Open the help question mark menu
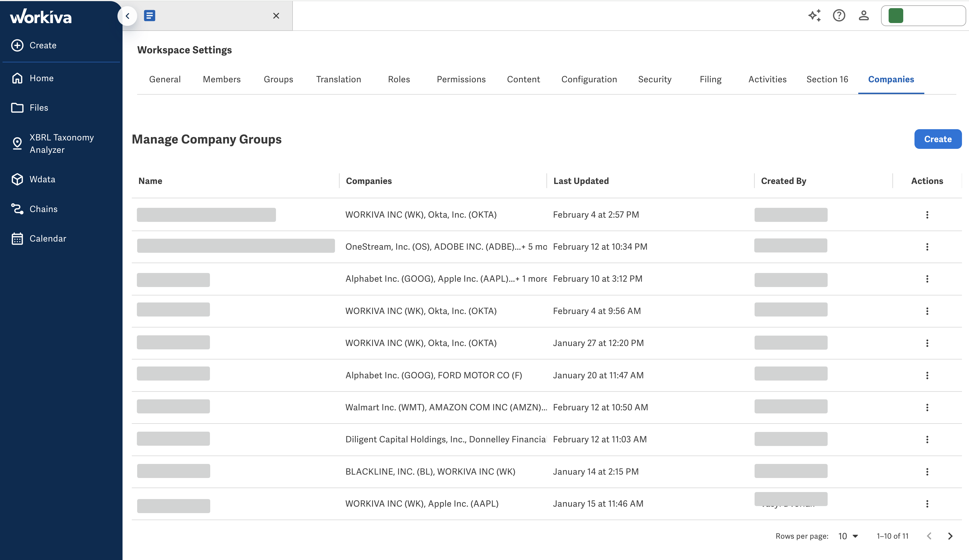The height and width of the screenshot is (560, 969). 839,15
